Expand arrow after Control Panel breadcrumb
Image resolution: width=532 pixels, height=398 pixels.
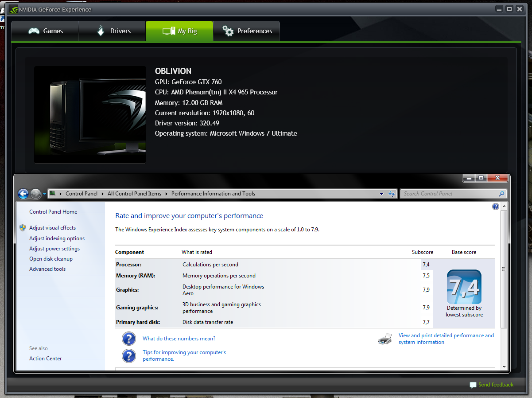pyautogui.click(x=102, y=194)
